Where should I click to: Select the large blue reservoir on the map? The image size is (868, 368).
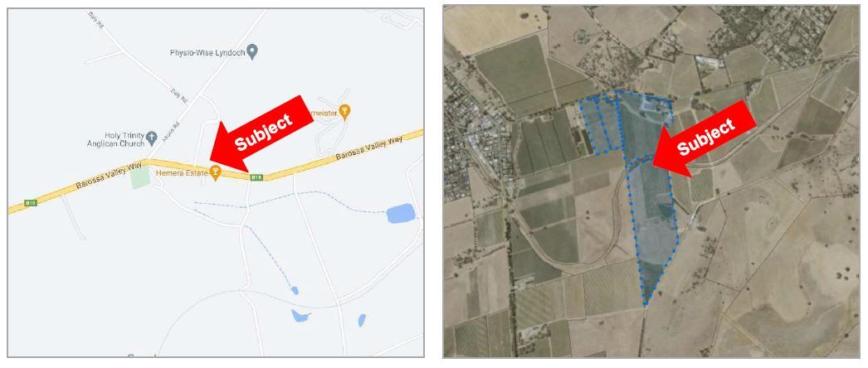click(x=401, y=213)
